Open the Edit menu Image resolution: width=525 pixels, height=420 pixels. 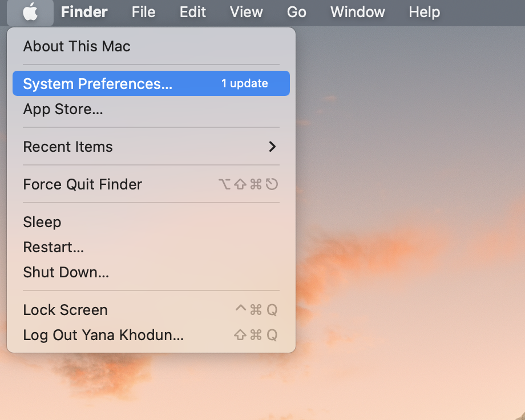pyautogui.click(x=192, y=12)
